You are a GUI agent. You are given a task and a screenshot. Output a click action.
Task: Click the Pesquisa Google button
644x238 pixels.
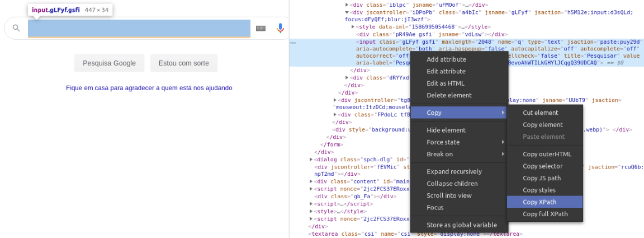[x=109, y=63]
